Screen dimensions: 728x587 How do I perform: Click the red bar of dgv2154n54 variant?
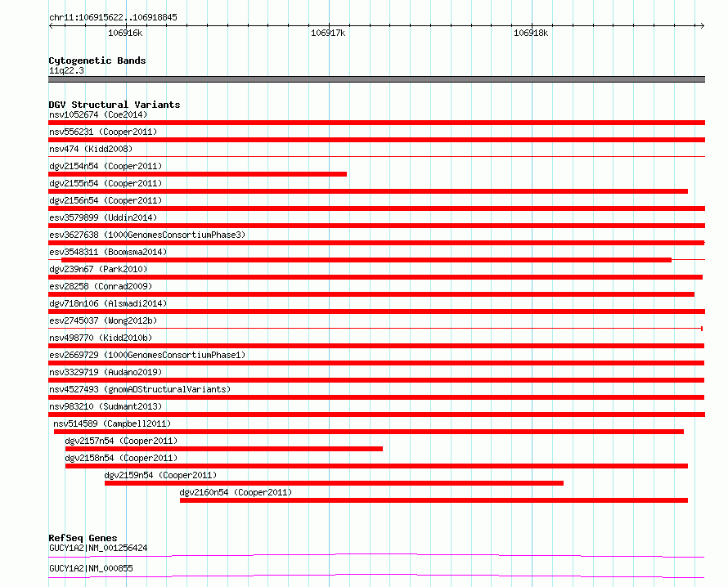pos(197,174)
